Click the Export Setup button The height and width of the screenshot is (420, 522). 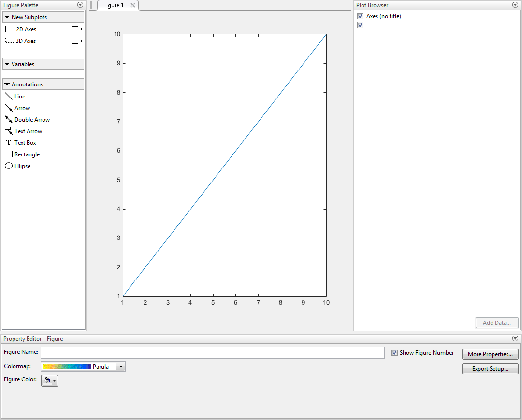click(490, 369)
